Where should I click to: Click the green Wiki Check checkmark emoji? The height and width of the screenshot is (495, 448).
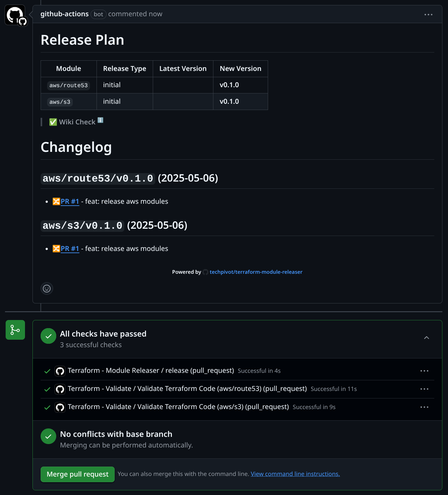pos(53,122)
